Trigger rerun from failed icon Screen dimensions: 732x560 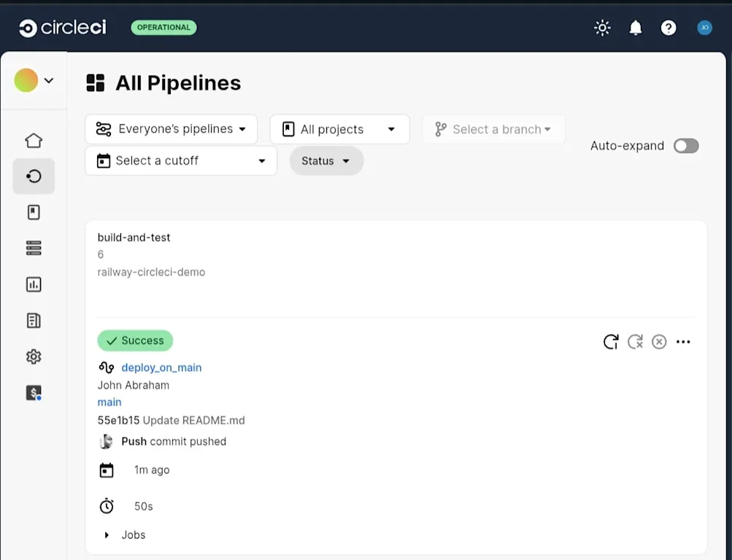(x=634, y=341)
